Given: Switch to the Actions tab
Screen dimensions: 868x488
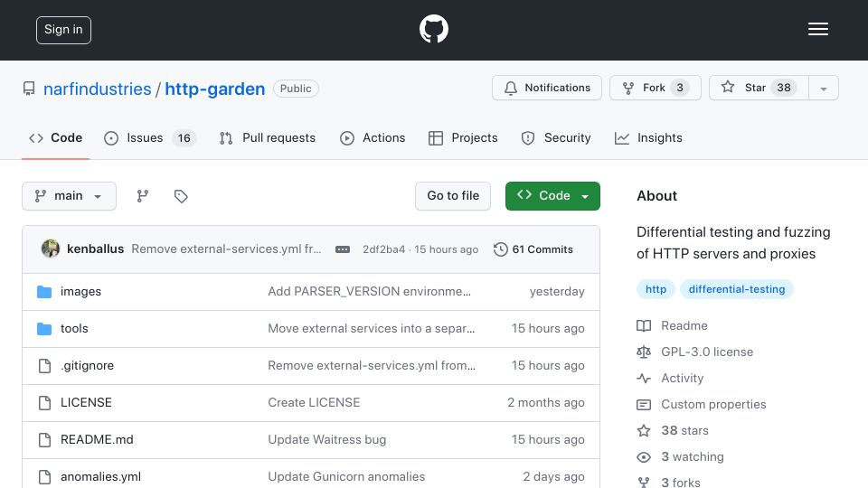Looking at the screenshot, I should (373, 137).
